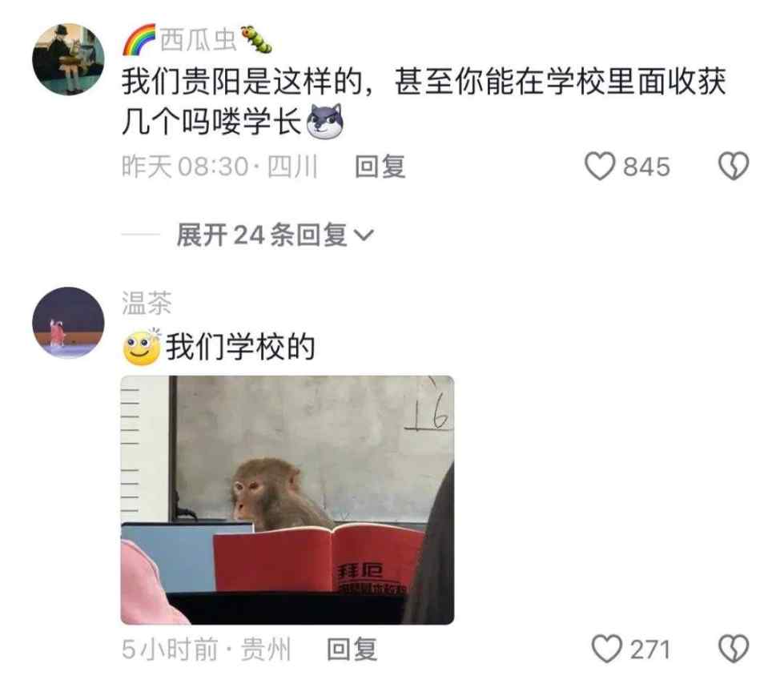Like 温茶's comment with the heart icon
The height and width of the screenshot is (692, 784).
coord(606,649)
